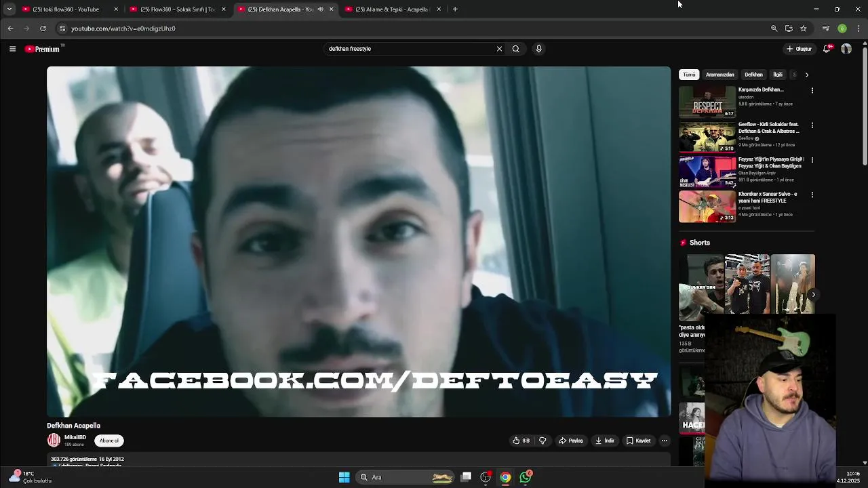Select the Defkhan filter chip
868x488 pixels.
(753, 75)
